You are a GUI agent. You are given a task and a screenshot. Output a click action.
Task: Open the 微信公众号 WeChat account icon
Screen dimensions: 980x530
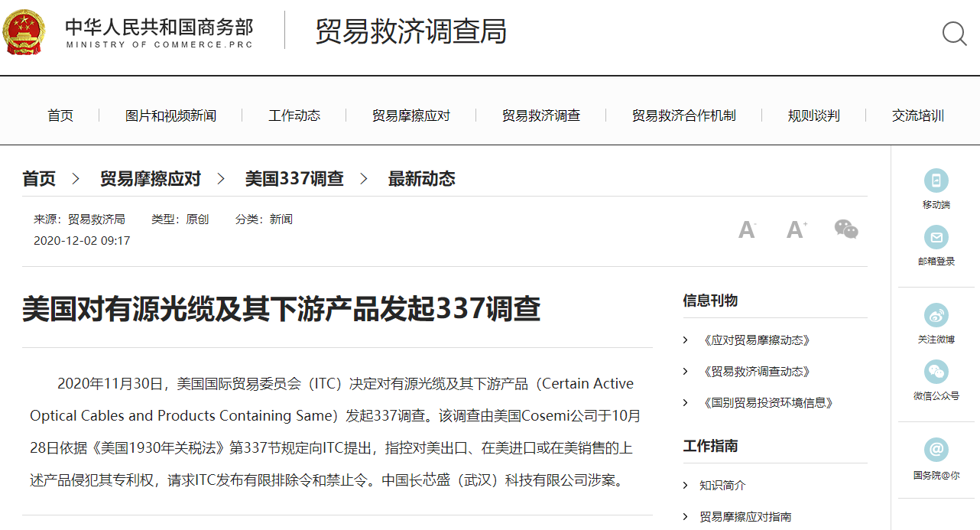936,373
